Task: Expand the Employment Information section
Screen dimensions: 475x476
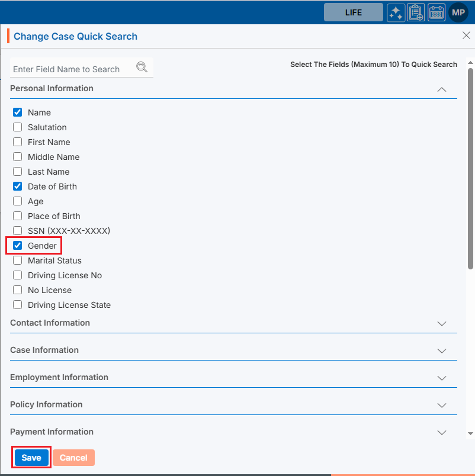Action: [441, 378]
